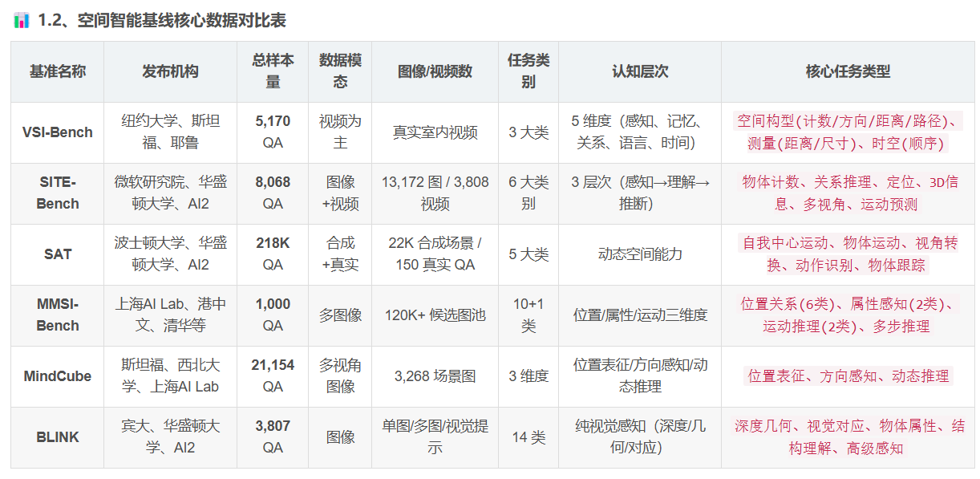Click the 3 层次（感知→理解→推断）cell

point(640,193)
